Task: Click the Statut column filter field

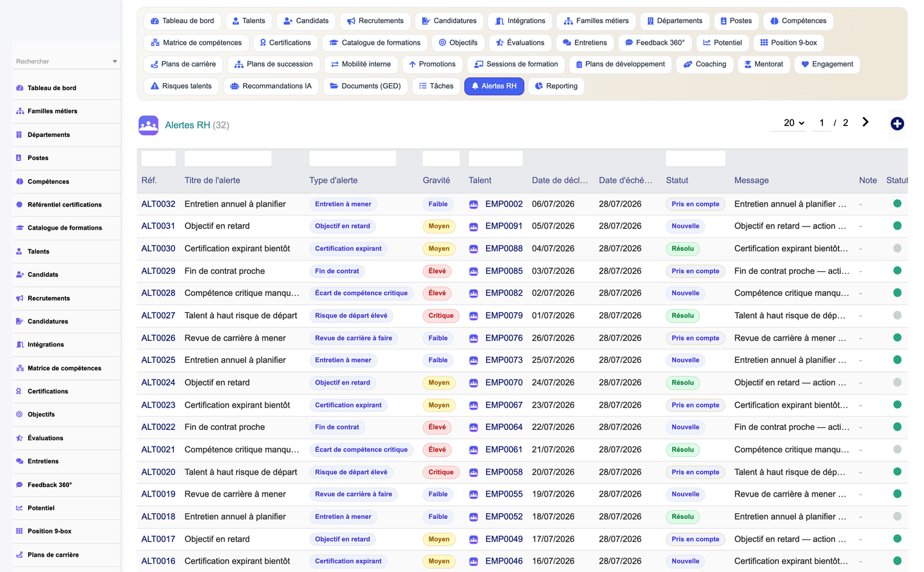Action: click(696, 159)
